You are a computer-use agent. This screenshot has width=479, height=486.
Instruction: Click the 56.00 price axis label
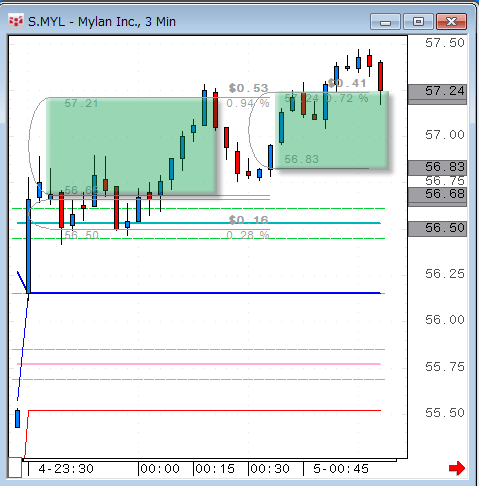coord(445,320)
